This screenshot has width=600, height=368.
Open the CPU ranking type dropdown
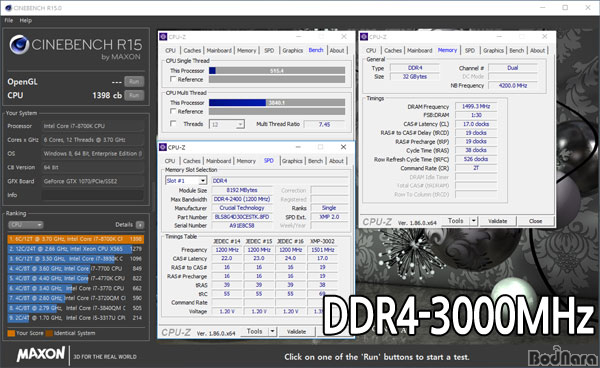26,225
